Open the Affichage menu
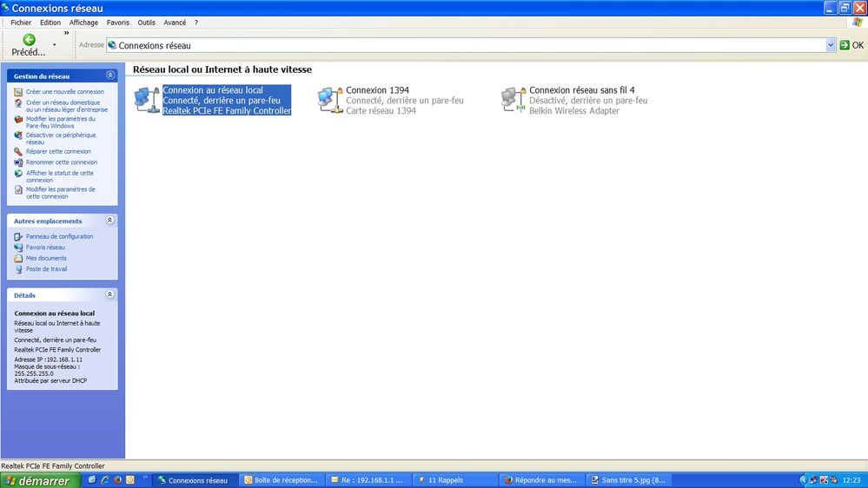The width and height of the screenshot is (868, 488). click(83, 23)
